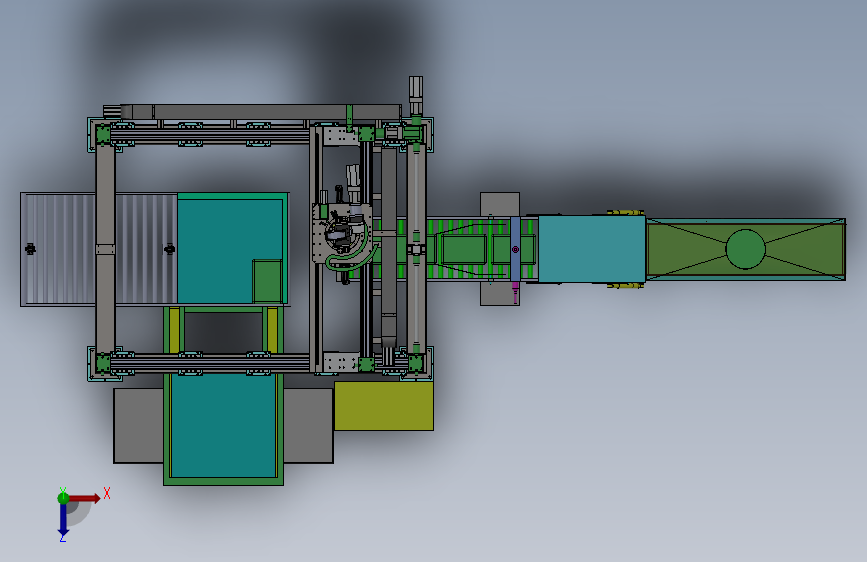
Task: Select the gray striped conveyor on the left
Action: 99,249
